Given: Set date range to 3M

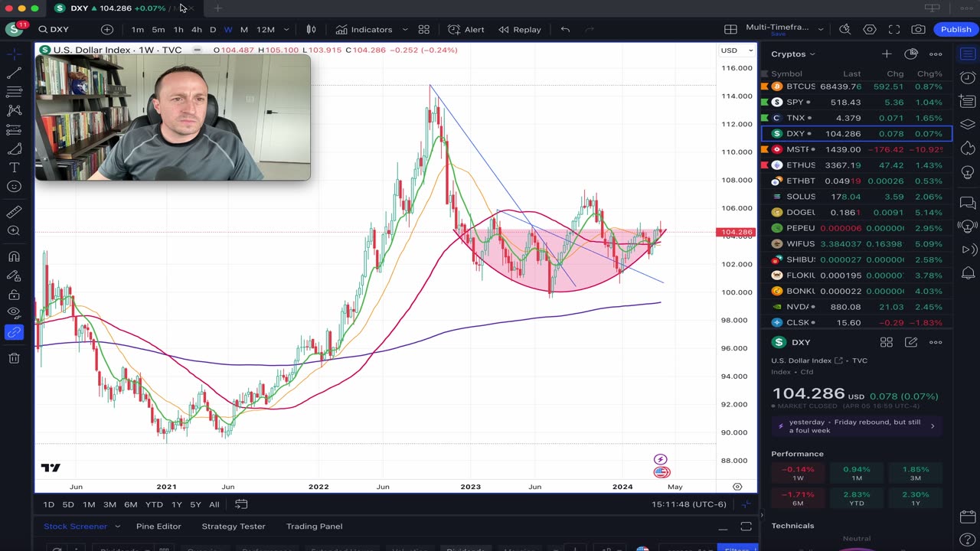Looking at the screenshot, I should tap(109, 504).
